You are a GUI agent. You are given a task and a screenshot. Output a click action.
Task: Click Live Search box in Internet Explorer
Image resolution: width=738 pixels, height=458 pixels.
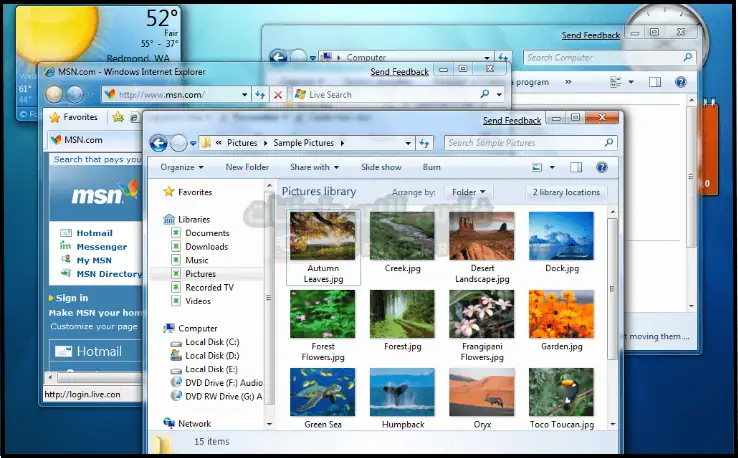coord(398,95)
